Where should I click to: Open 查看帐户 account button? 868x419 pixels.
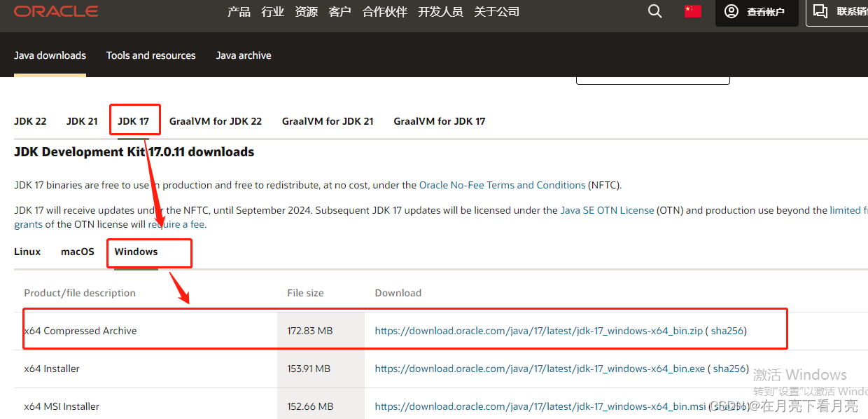point(757,12)
